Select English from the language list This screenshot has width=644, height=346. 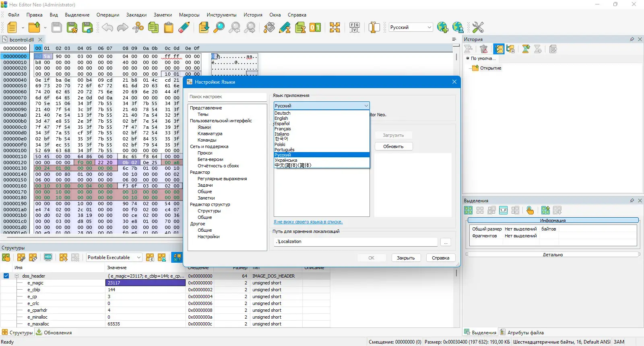(281, 118)
